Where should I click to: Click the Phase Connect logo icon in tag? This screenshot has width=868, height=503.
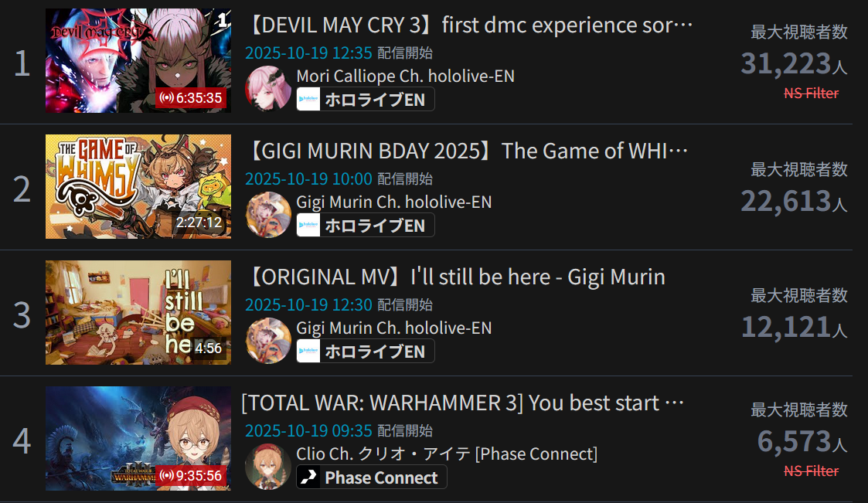pyautogui.click(x=308, y=477)
